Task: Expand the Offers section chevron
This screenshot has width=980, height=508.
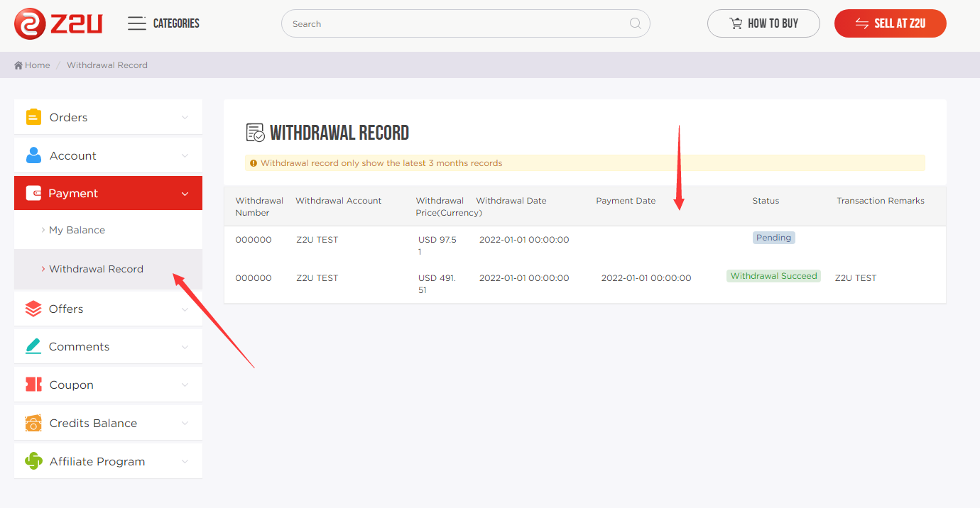Action: (185, 309)
